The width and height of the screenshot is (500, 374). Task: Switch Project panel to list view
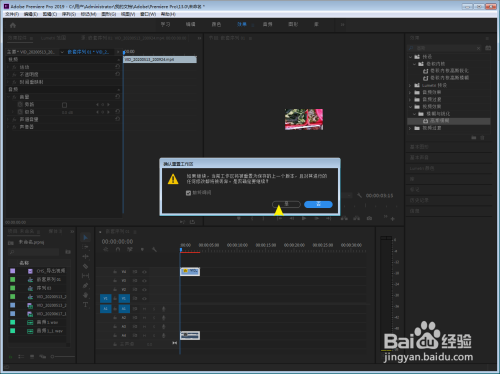click(x=21, y=357)
